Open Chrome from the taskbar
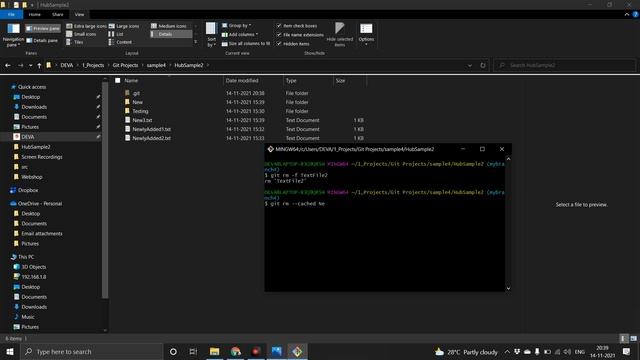640x360 pixels. pos(236,351)
